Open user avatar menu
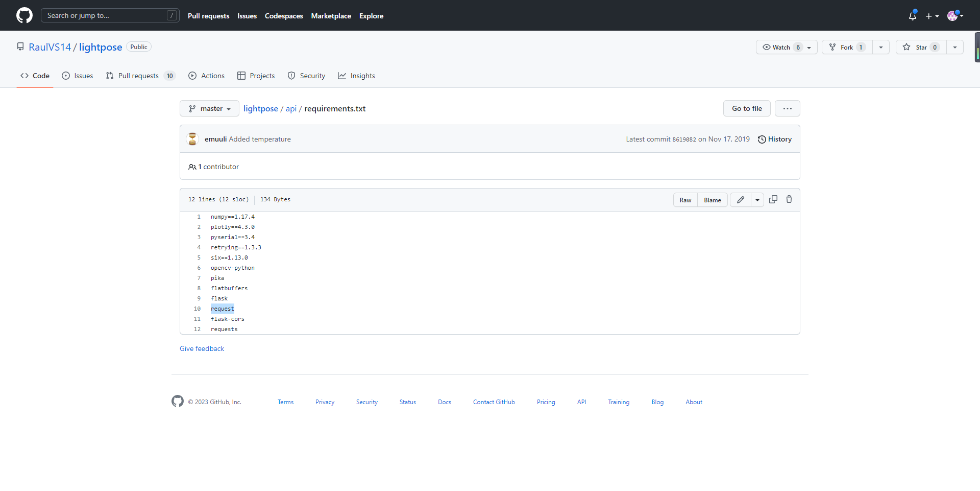The height and width of the screenshot is (491, 980). pyautogui.click(x=955, y=16)
